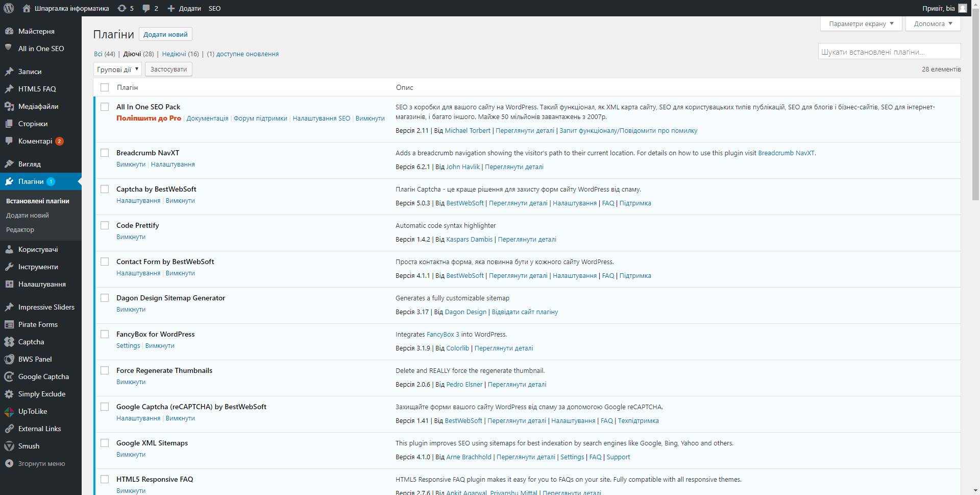This screenshot has width=980, height=495.
Task: Click the Smush sidebar icon
Action: point(9,446)
